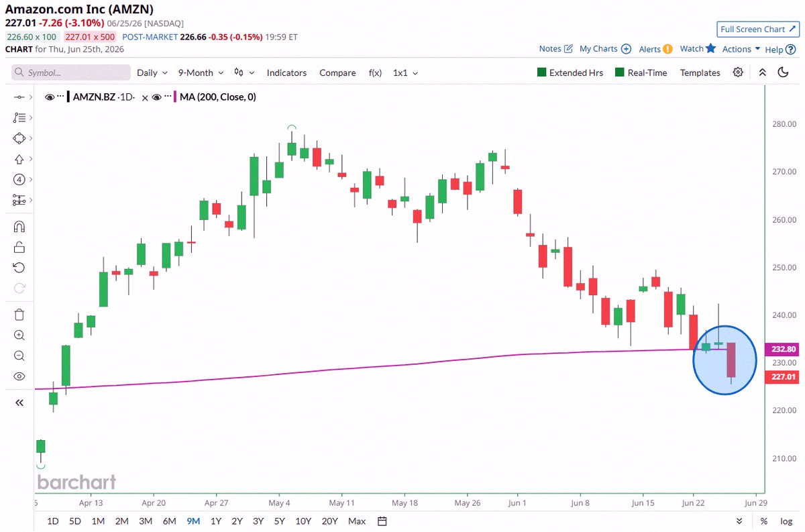Click the Help link
This screenshot has height=532, width=805.
click(x=774, y=49)
